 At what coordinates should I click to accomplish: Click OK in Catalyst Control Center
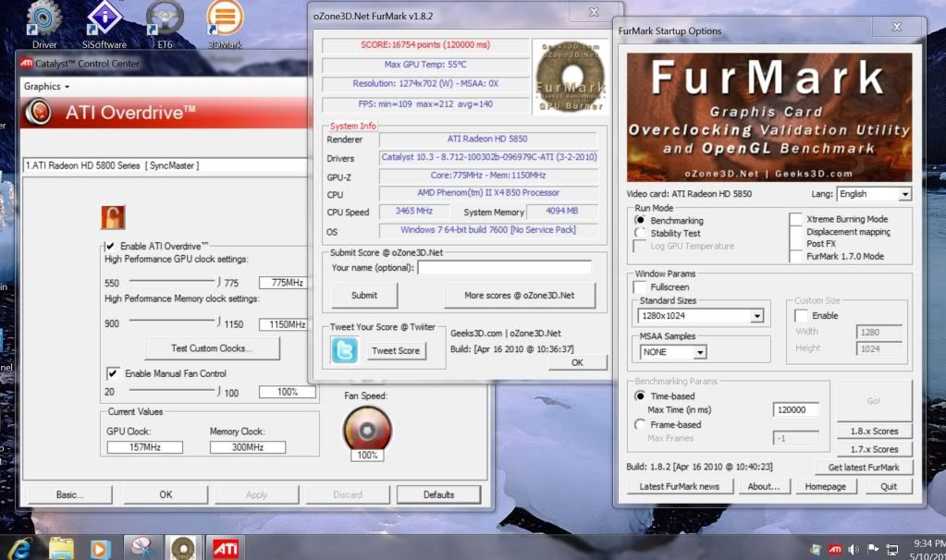(166, 494)
